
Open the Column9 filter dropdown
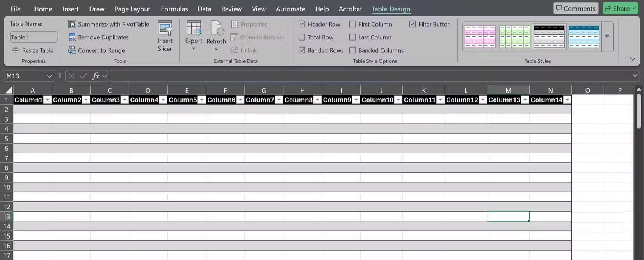click(356, 100)
